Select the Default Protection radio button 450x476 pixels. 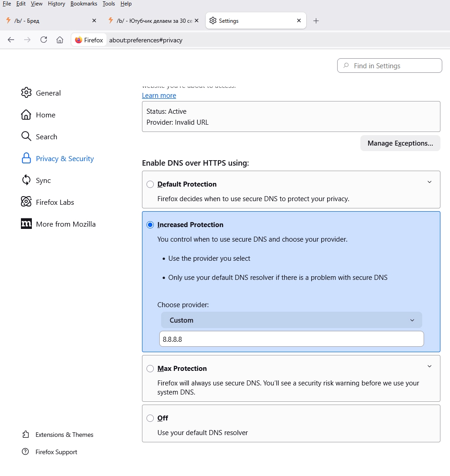pyautogui.click(x=150, y=184)
